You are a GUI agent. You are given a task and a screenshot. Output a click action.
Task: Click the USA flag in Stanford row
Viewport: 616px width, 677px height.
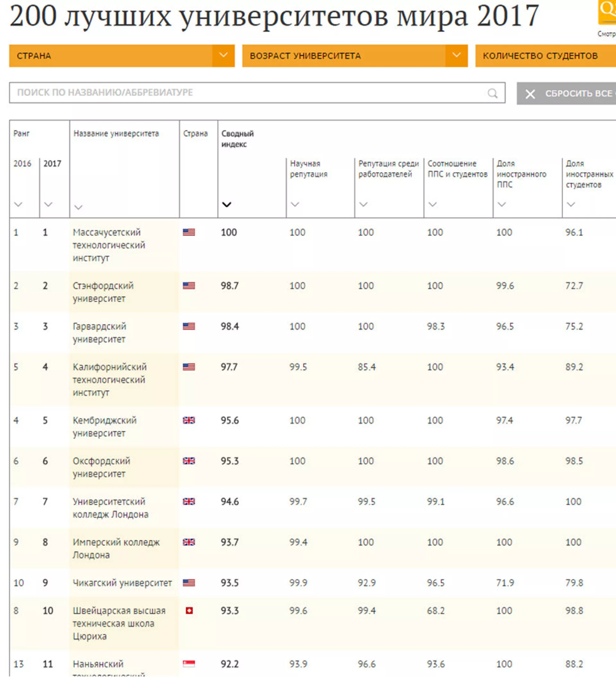[189, 286]
